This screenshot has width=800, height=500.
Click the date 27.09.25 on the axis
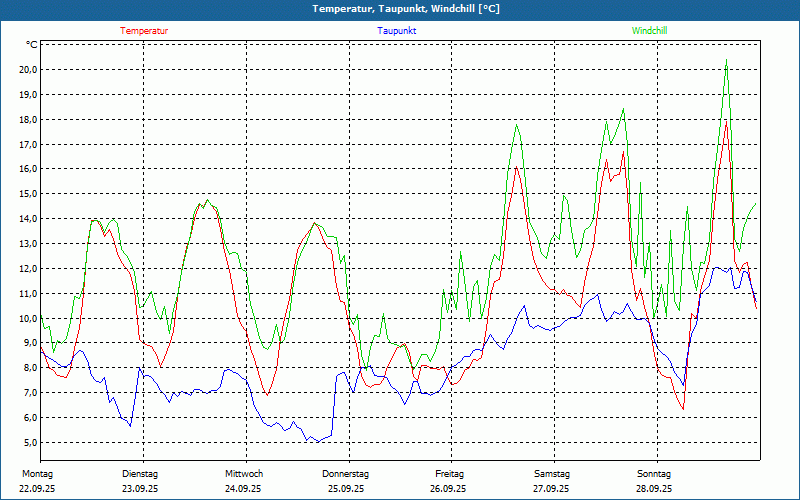[552, 489]
